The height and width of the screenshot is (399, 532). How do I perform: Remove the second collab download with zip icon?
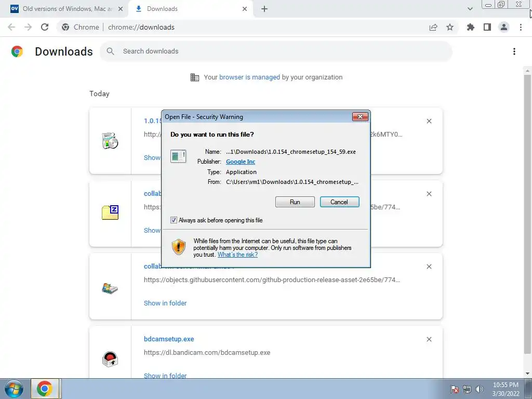429,194
